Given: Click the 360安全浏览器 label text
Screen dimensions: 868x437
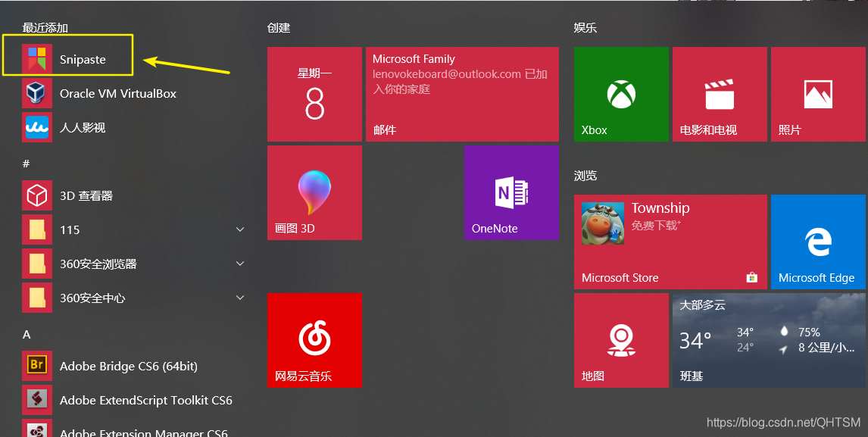Looking at the screenshot, I should 98,264.
